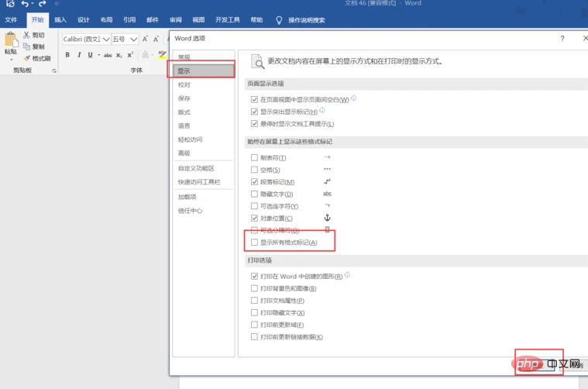Click the save icon in quick access toolbar
588x389 pixels.
[10, 3]
